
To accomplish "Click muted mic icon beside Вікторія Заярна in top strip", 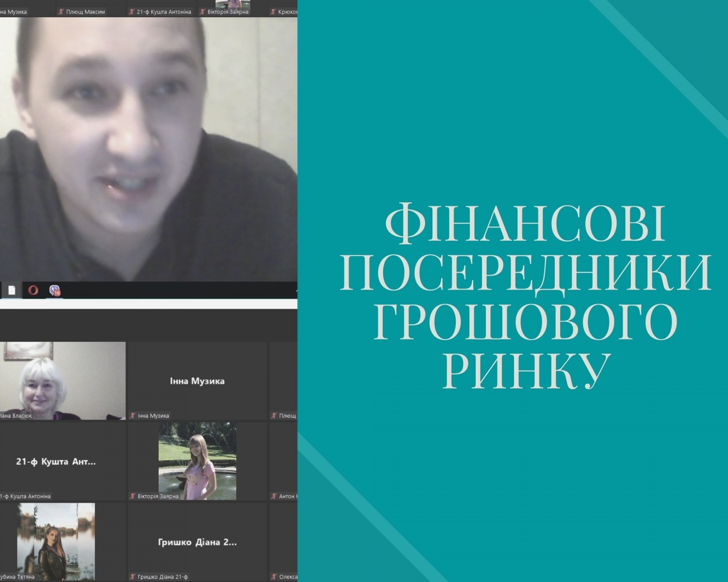I will click(x=202, y=12).
